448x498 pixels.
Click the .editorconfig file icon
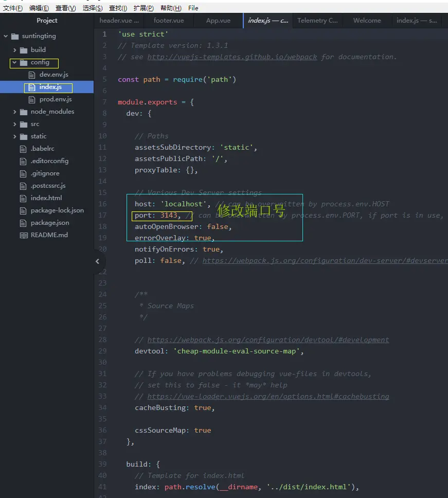tap(23, 162)
